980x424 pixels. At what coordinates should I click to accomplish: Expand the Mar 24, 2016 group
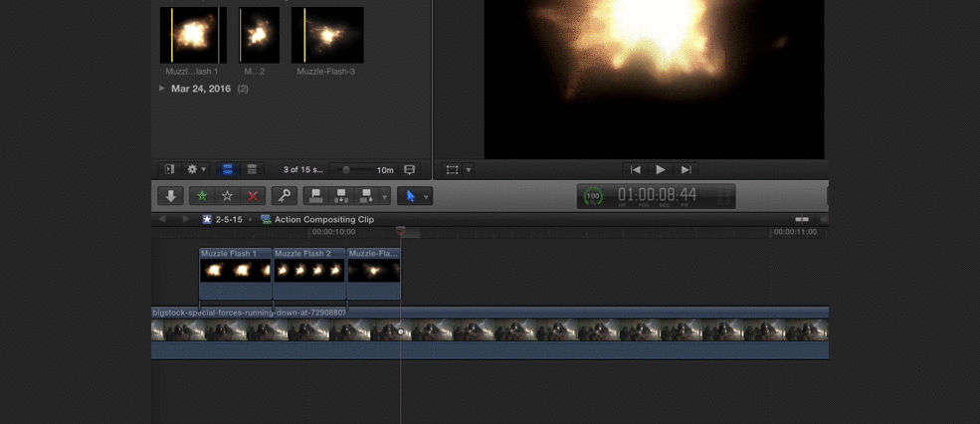162,89
